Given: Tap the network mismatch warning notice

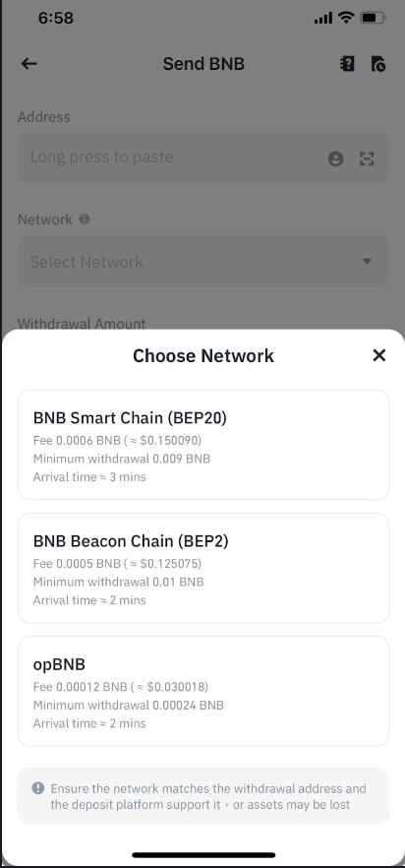Looking at the screenshot, I should tap(203, 796).
